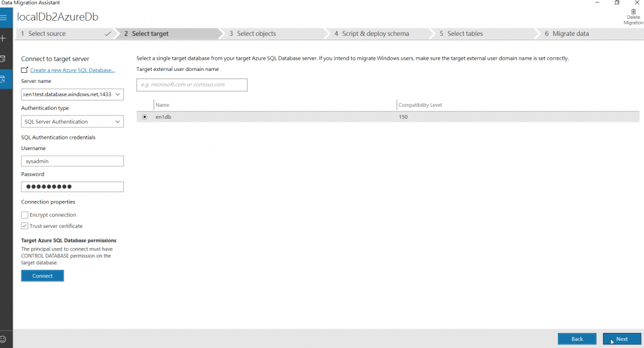Open Create a new Azure SQL Database link
The image size is (644, 348).
(72, 70)
